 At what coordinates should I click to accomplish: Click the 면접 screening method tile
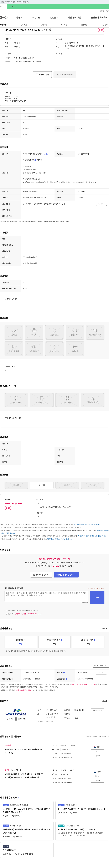click(42, 485)
